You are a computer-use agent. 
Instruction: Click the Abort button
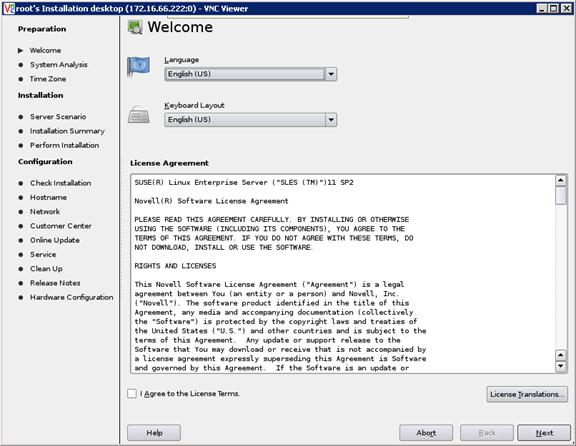coord(426,433)
